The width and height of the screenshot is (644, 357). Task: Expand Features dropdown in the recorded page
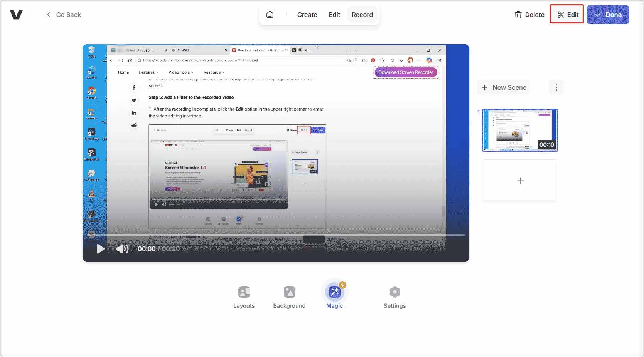click(148, 72)
